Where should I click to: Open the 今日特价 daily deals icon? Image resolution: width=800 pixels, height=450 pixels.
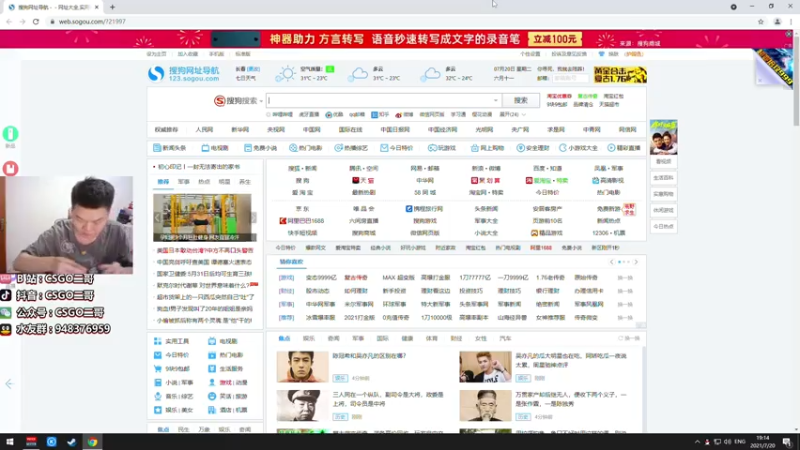point(384,148)
